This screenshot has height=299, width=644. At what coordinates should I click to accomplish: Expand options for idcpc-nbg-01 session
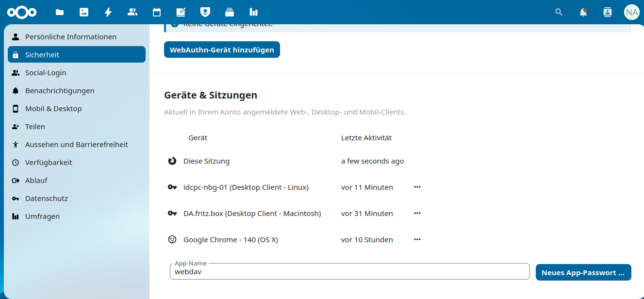tap(417, 187)
